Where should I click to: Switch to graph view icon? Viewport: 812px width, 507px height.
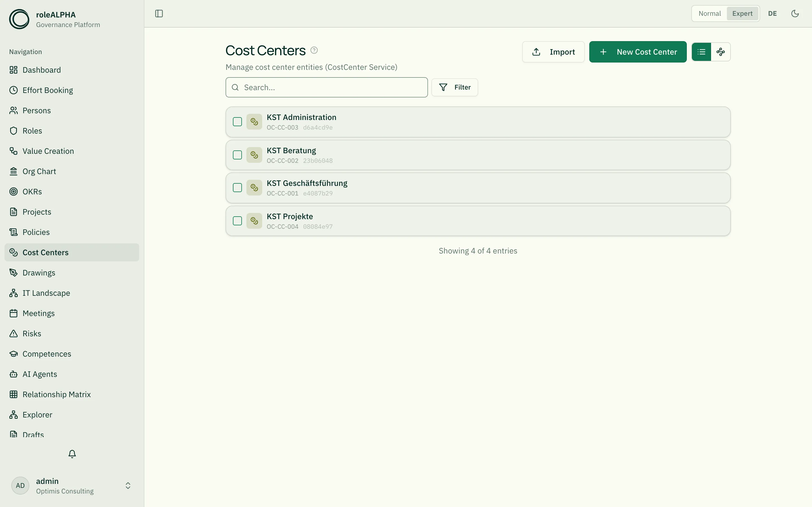coord(720,52)
